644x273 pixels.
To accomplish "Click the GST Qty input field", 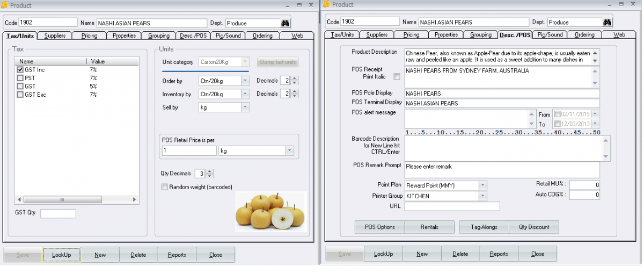I will (x=58, y=213).
